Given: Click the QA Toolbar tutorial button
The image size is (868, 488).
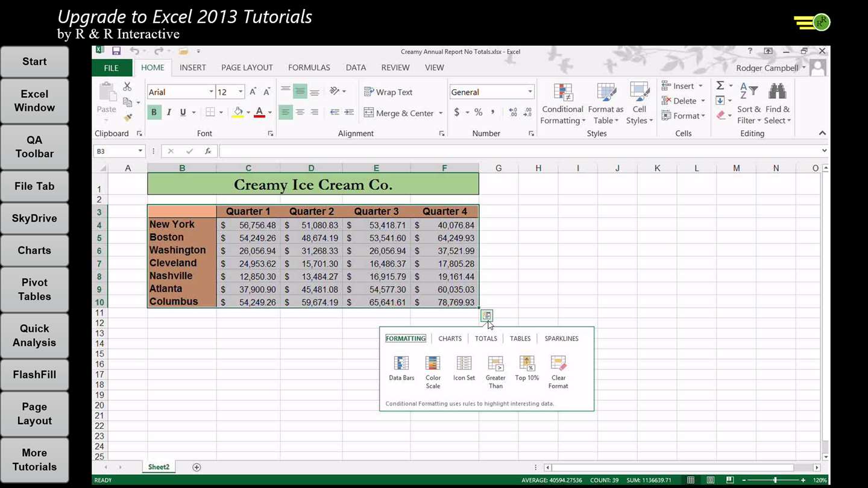Looking at the screenshot, I should tap(34, 146).
